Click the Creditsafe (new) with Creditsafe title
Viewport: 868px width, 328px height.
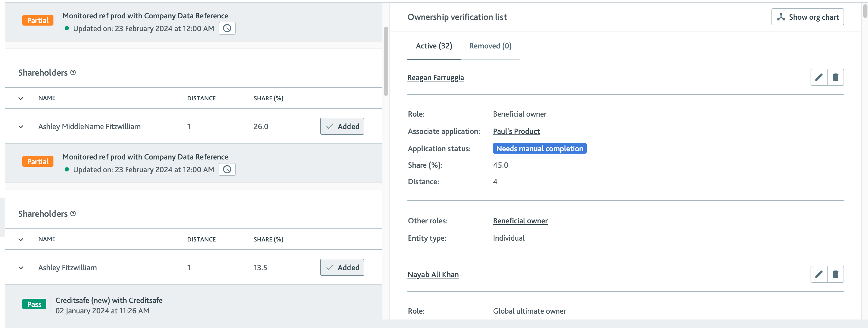coord(109,300)
